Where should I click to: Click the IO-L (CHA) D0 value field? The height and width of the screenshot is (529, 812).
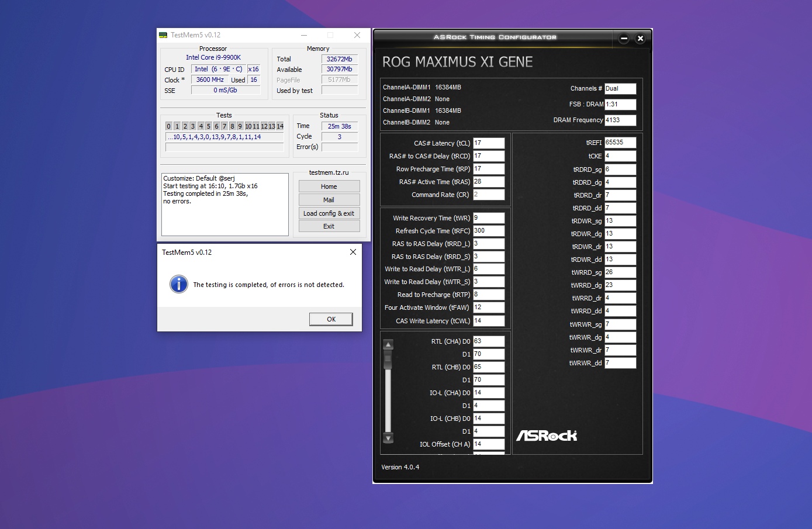[x=489, y=393]
